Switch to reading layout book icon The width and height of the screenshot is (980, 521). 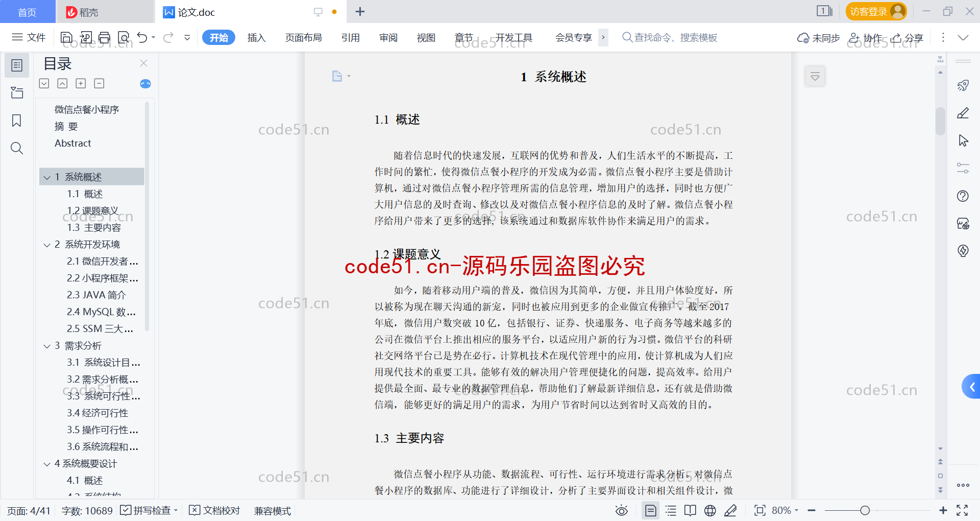pos(690,510)
